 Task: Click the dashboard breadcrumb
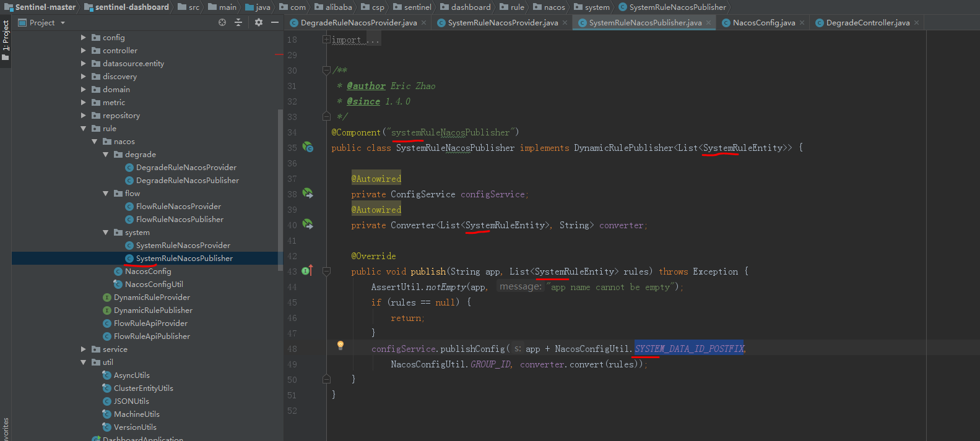pos(465,7)
